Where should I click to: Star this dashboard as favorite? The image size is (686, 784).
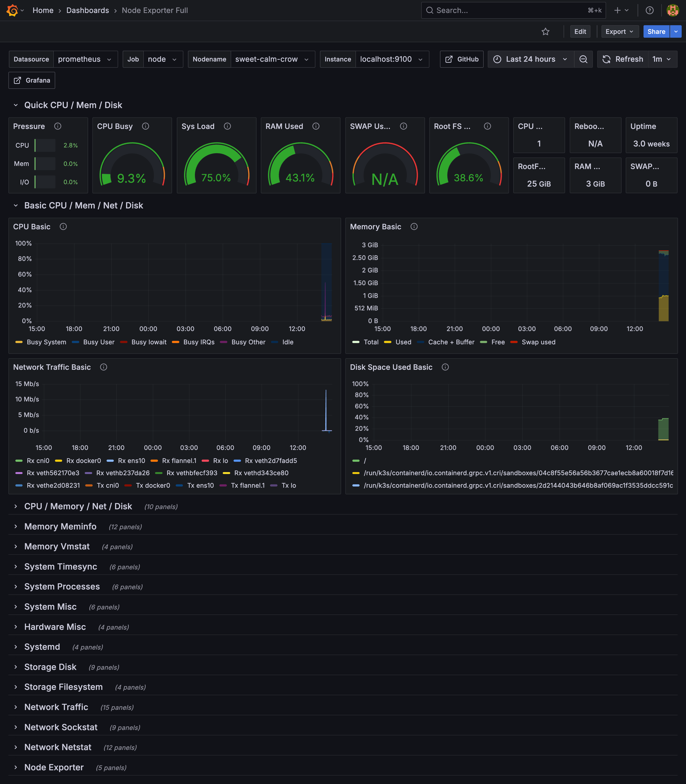click(546, 32)
